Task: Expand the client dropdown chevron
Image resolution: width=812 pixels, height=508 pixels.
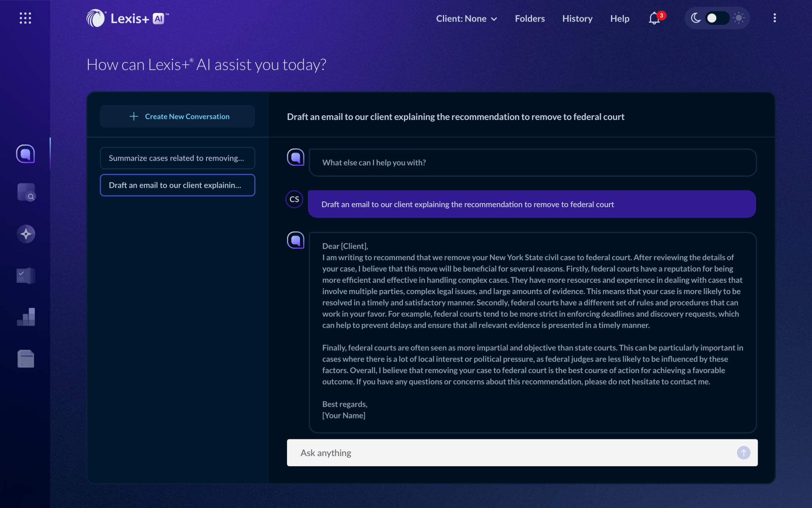Action: [494, 19]
